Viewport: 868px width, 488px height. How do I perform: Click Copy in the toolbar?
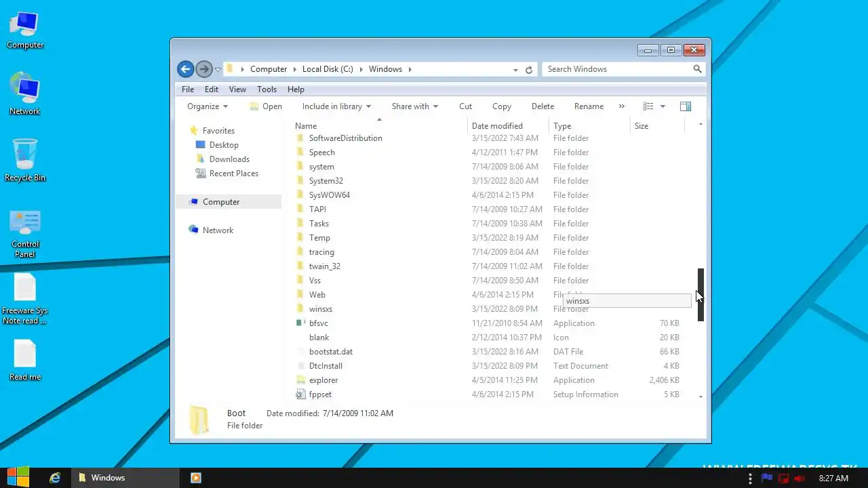502,106
